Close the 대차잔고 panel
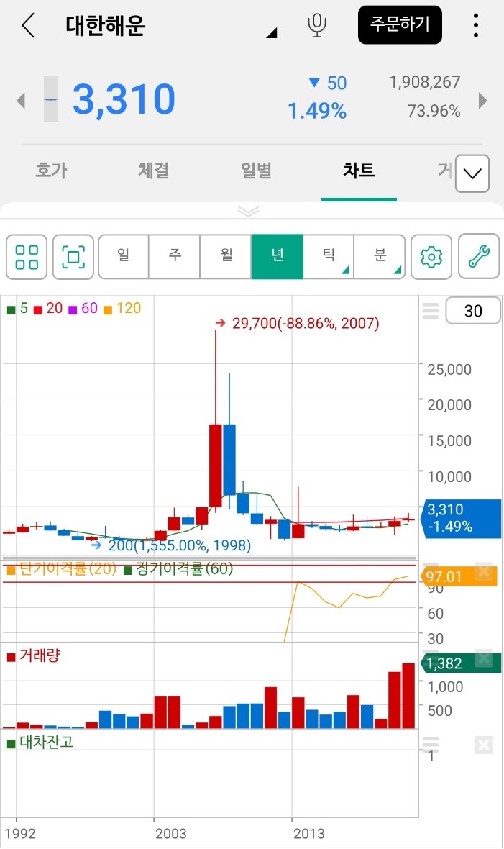 (x=483, y=745)
